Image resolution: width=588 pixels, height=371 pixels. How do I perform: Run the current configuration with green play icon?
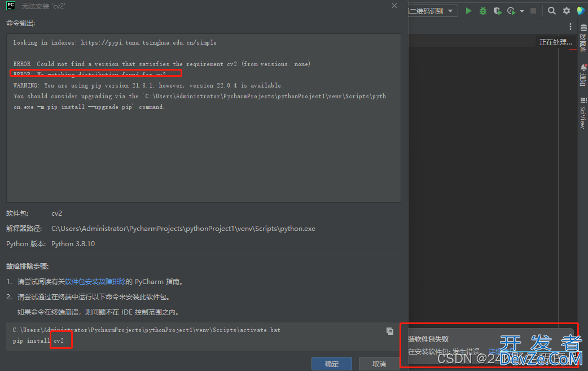[468, 11]
